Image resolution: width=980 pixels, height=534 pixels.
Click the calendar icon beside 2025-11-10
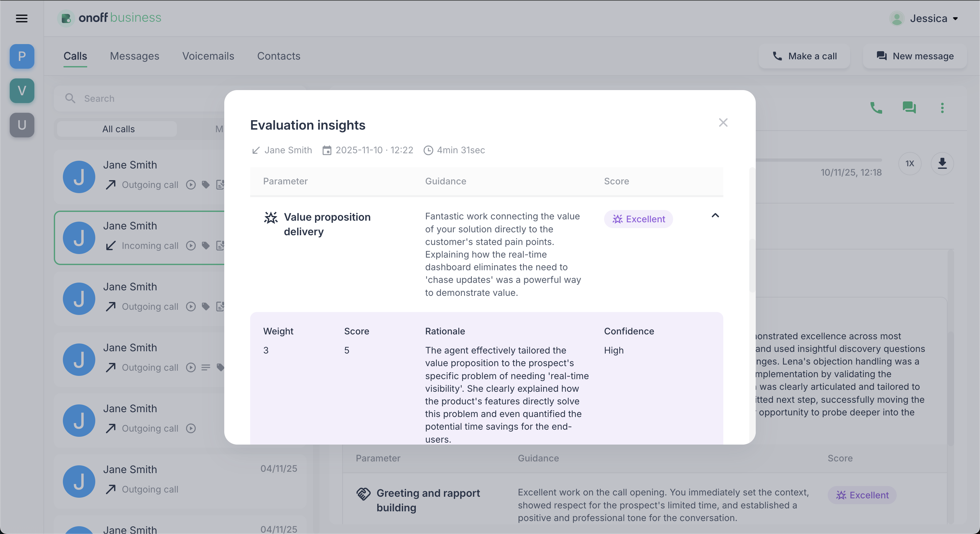click(327, 151)
